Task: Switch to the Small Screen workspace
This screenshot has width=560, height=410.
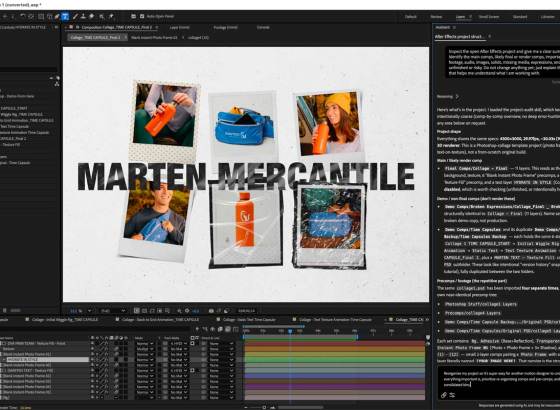Action: [x=489, y=16]
